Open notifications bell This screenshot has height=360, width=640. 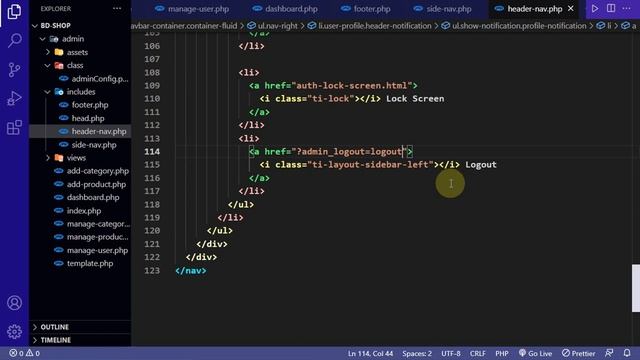627,353
